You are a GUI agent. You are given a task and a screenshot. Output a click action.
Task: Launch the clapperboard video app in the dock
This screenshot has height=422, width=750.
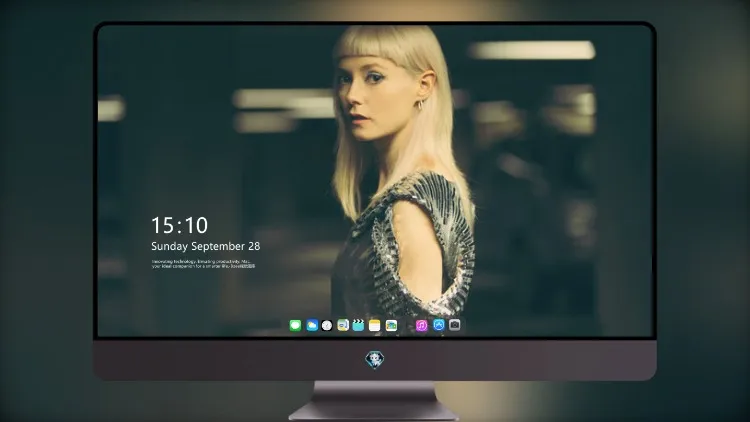(358, 326)
